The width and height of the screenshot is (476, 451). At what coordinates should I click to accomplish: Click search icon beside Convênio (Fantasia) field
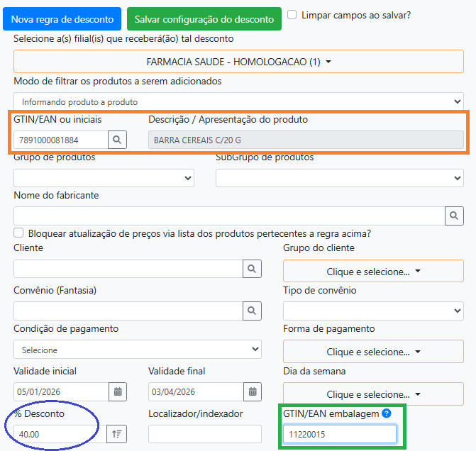coord(252,310)
